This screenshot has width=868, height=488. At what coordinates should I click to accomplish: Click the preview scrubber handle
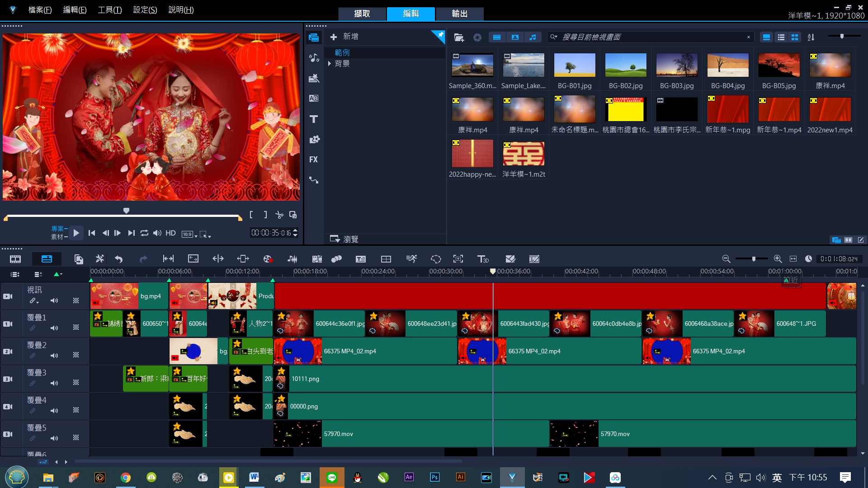click(127, 211)
